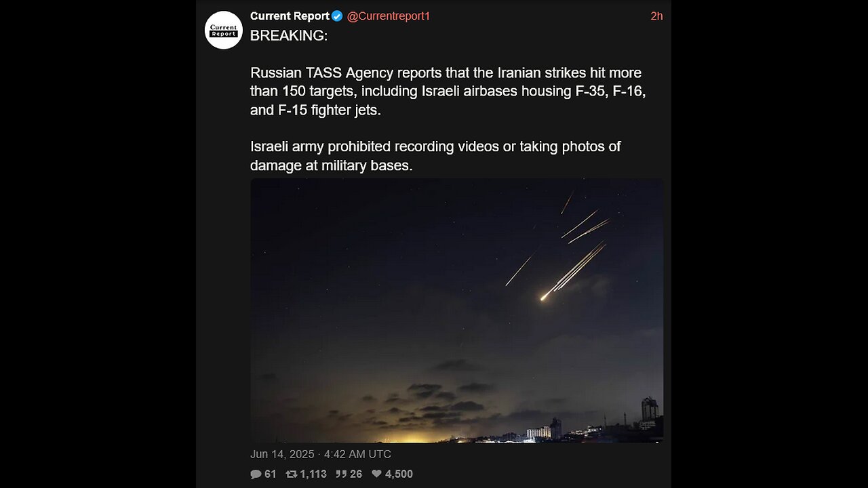Click the retweet arrows icon
Image resolution: width=868 pixels, height=488 pixels.
click(292, 474)
